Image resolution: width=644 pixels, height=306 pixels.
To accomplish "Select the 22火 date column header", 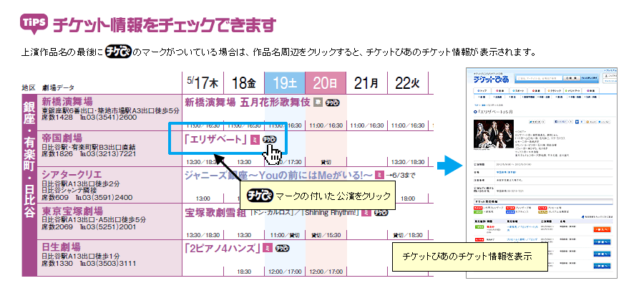I will (x=407, y=83).
